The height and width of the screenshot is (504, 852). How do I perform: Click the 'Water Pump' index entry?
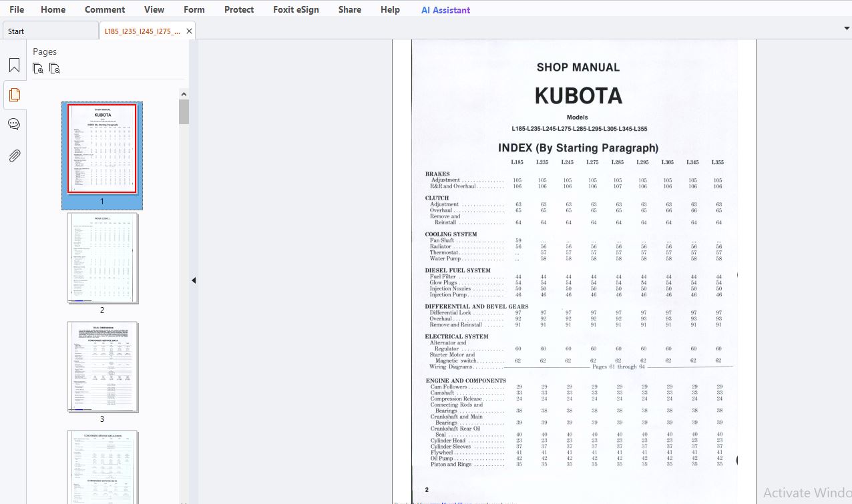pos(445,258)
